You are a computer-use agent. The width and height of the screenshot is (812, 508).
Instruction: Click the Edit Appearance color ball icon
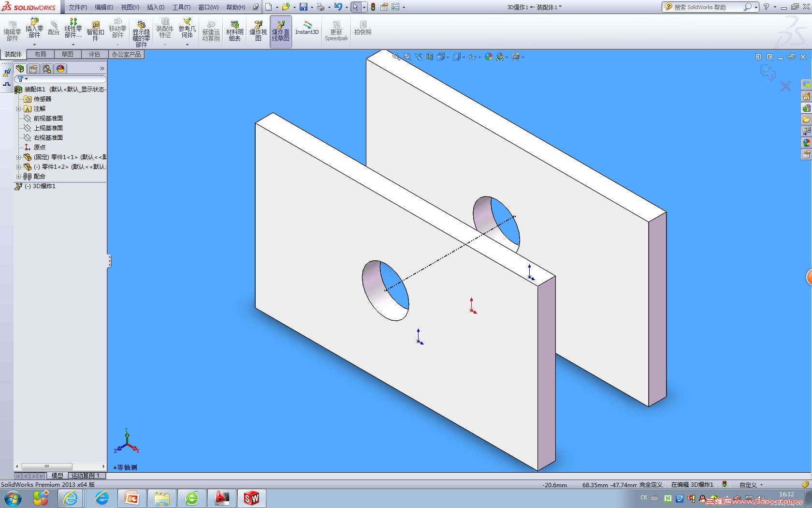(489, 57)
